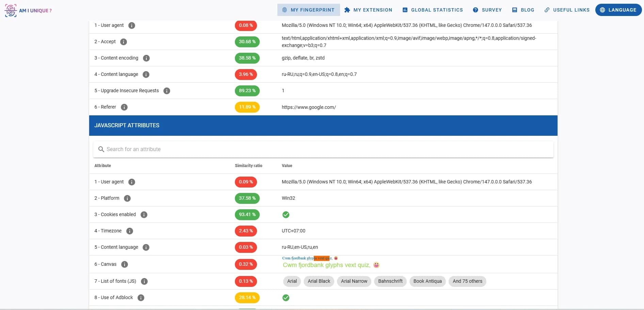Click the search magnifier icon

tap(101, 149)
